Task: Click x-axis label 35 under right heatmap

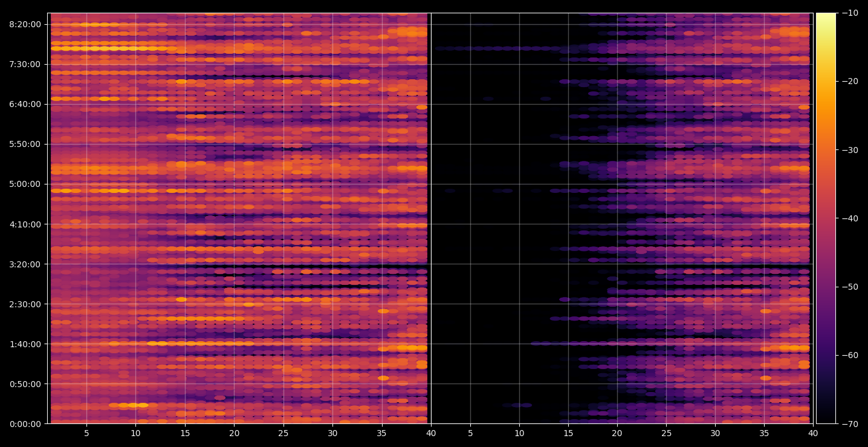Action: pos(764,433)
